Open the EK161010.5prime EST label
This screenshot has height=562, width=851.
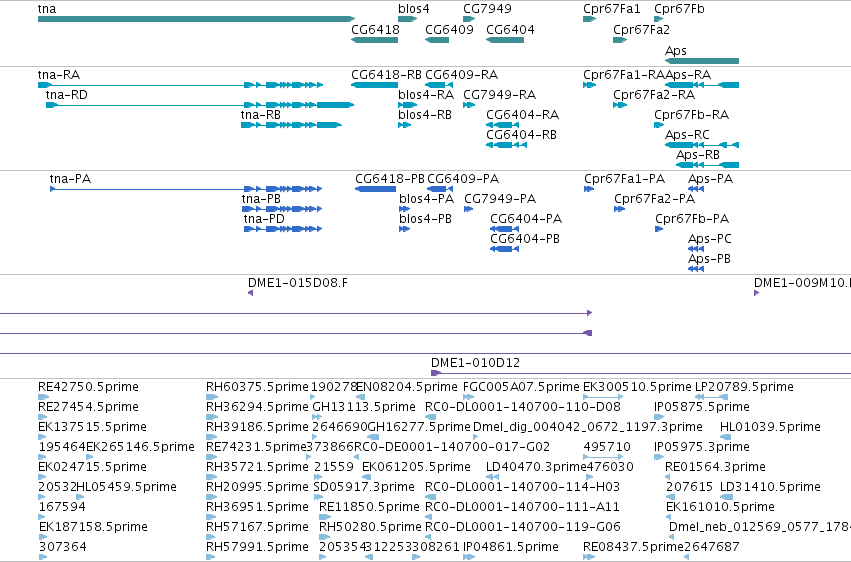[x=720, y=507]
